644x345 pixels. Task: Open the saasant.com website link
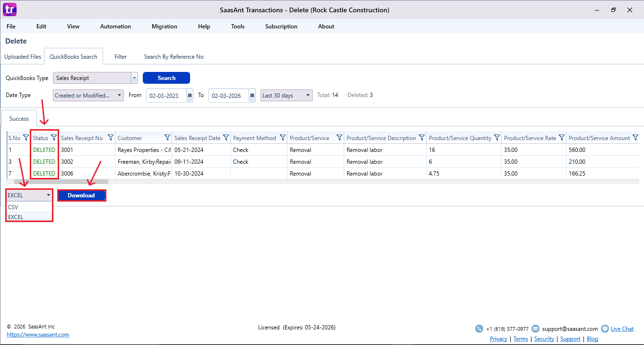(x=38, y=335)
